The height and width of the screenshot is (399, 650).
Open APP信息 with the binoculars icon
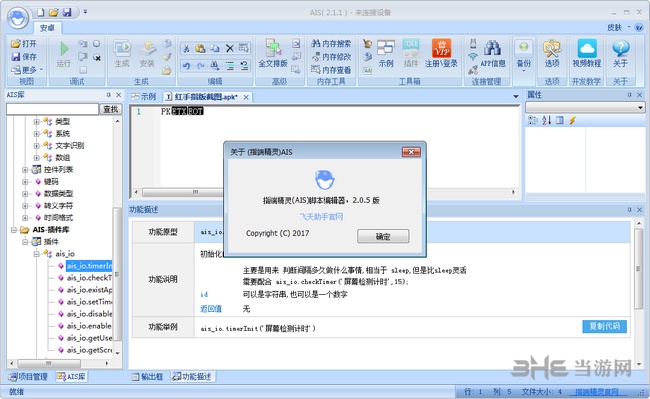point(492,54)
